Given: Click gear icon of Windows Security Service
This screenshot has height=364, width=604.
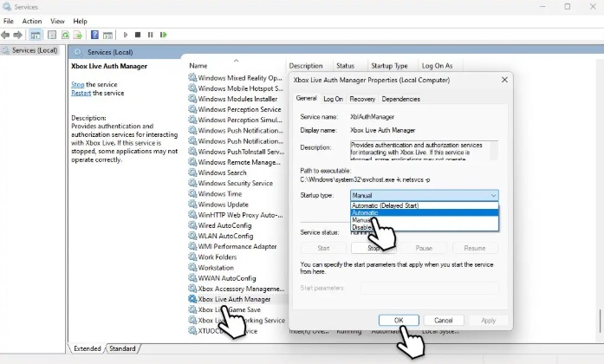Looking at the screenshot, I should tap(192, 183).
